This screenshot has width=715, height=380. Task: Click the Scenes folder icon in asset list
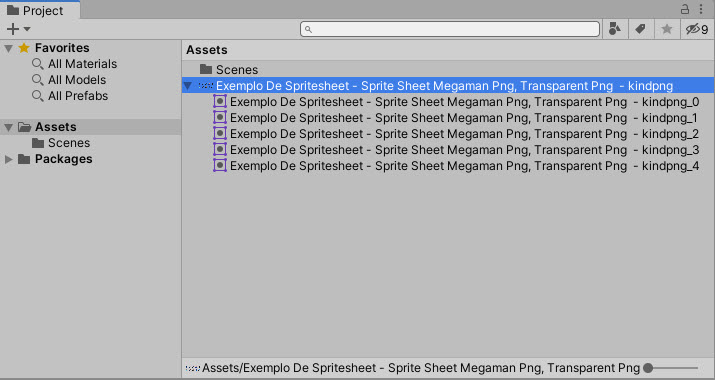(x=206, y=69)
